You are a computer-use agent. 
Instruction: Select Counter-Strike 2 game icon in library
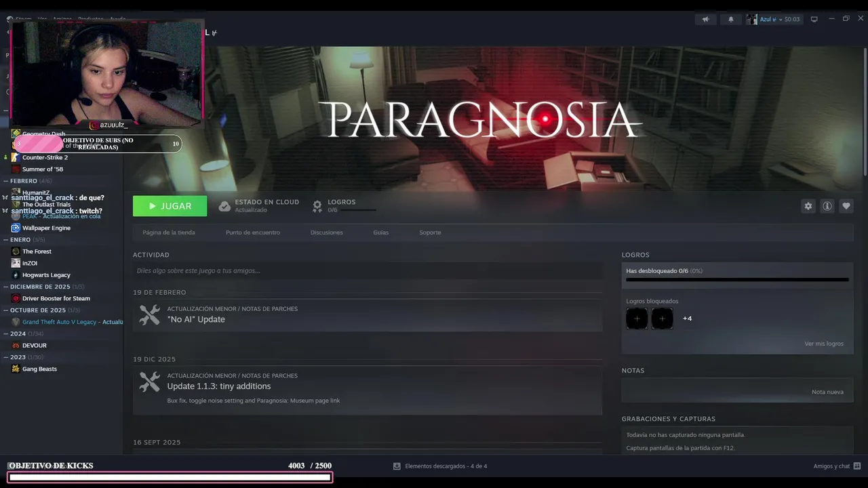tap(16, 157)
